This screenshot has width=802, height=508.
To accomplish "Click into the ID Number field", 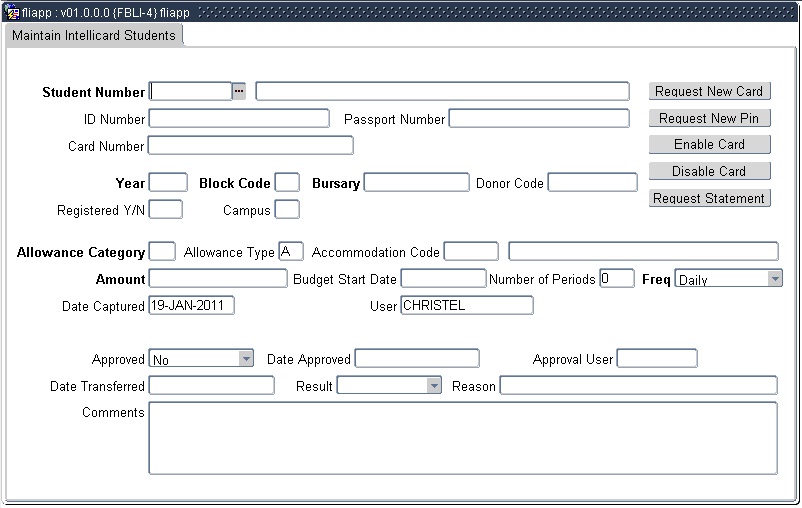I will [x=239, y=118].
